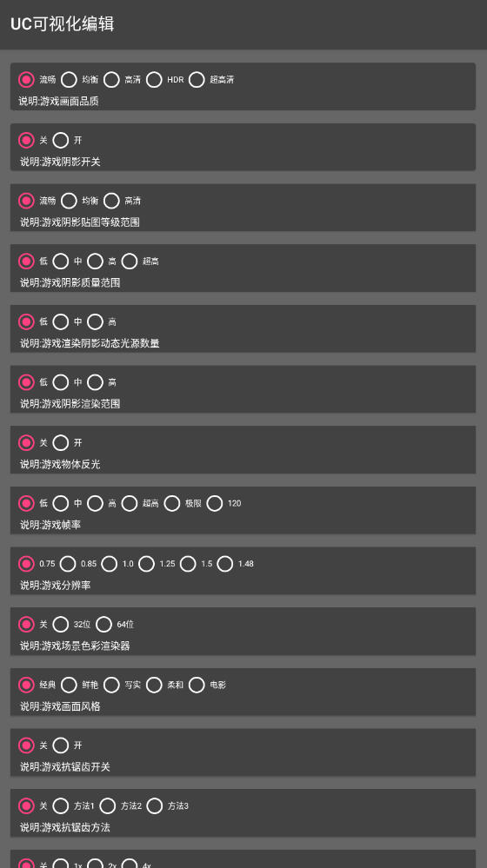Turn on 游戏阴影开关 with 开 option
Viewport: 487px width, 868px height.
(x=61, y=140)
